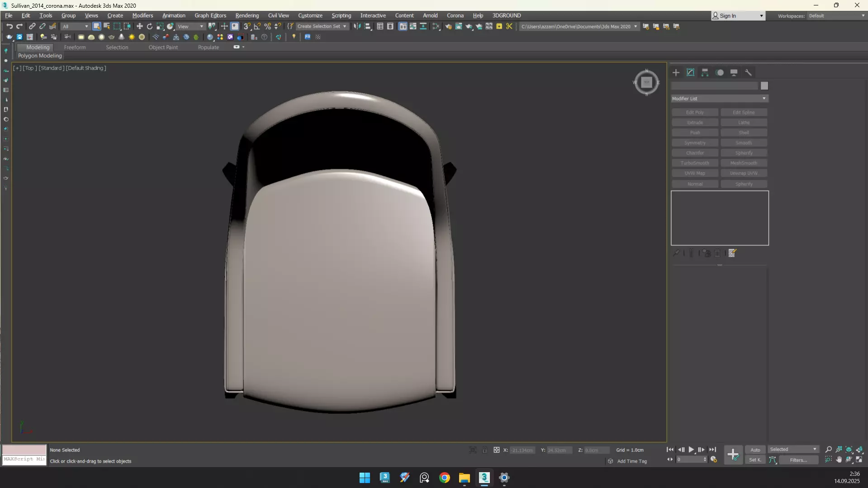Viewport: 868px width, 488px height.
Task: Click the Zoom magnifier navigation icon
Action: [x=828, y=449]
